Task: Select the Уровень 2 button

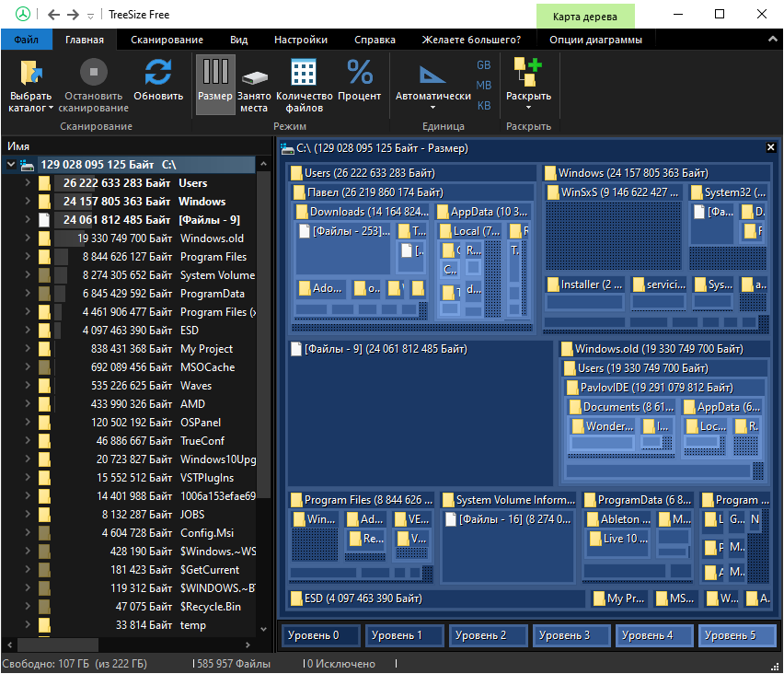Action: pyautogui.click(x=488, y=635)
